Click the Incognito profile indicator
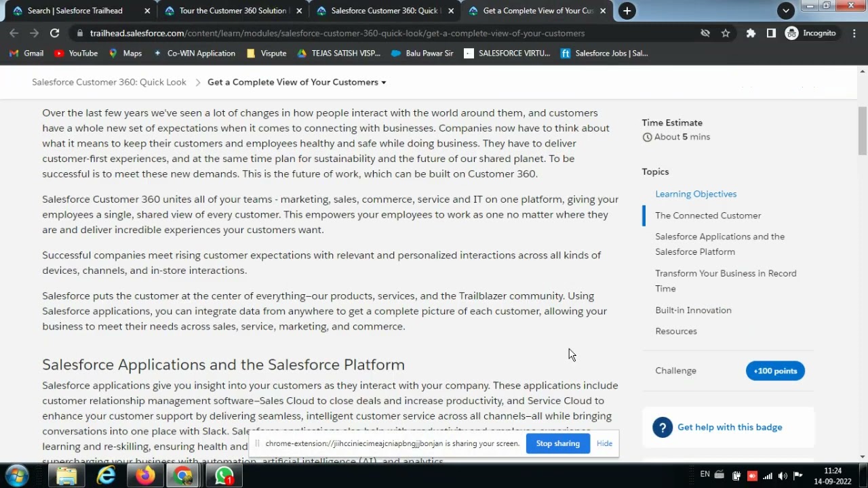 coord(811,33)
